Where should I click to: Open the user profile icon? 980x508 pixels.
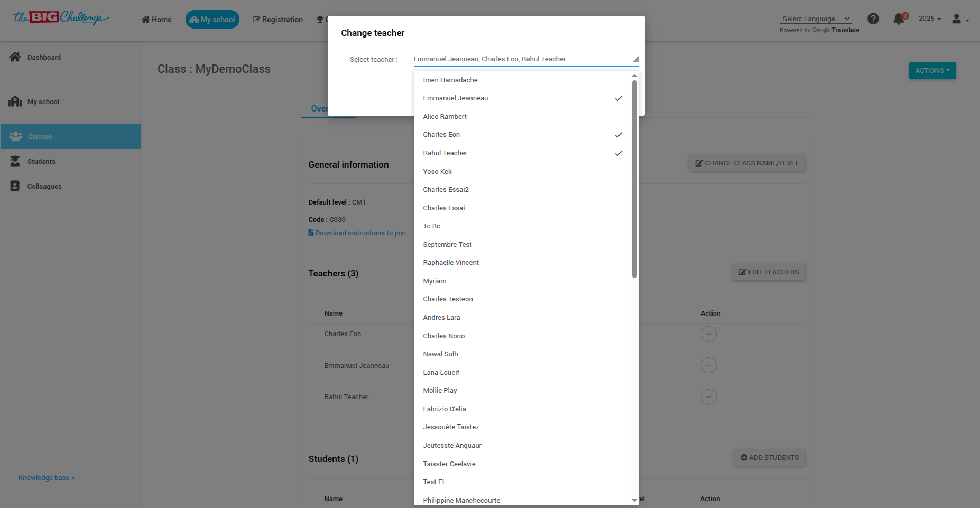coord(957,19)
